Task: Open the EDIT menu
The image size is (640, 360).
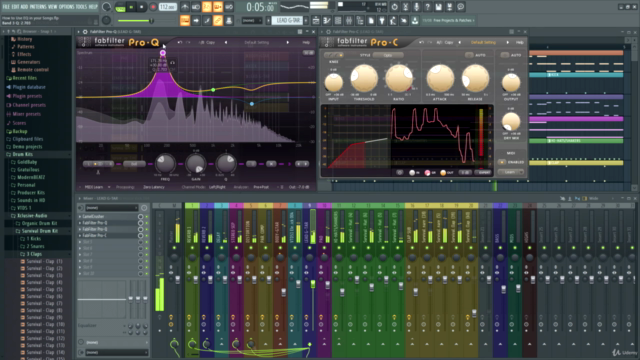Action: pos(16,7)
